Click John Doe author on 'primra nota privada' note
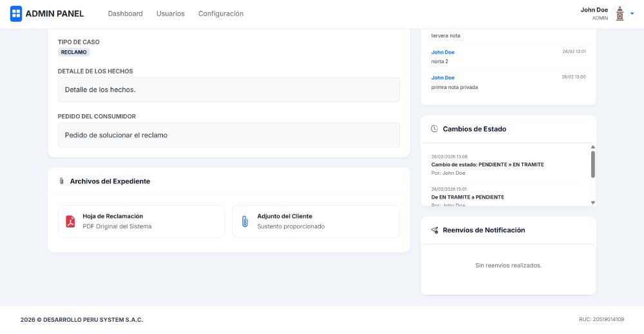The image size is (644, 334). (443, 78)
